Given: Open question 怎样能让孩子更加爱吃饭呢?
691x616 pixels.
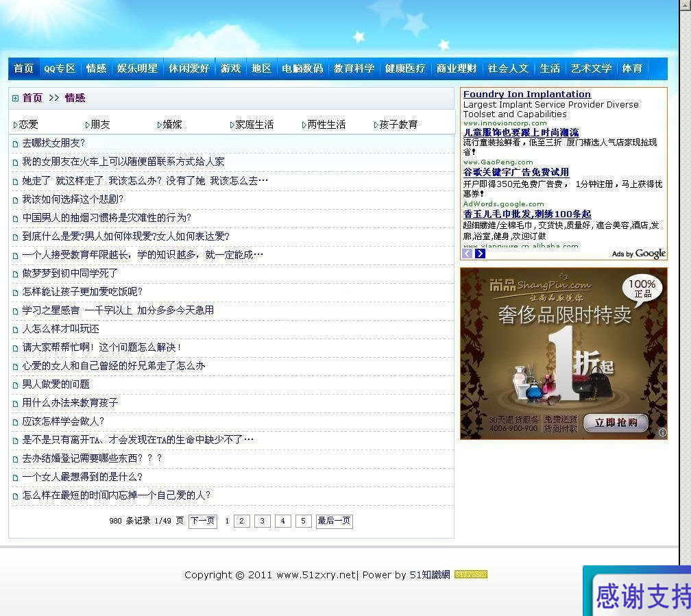Looking at the screenshot, I should (x=83, y=292).
